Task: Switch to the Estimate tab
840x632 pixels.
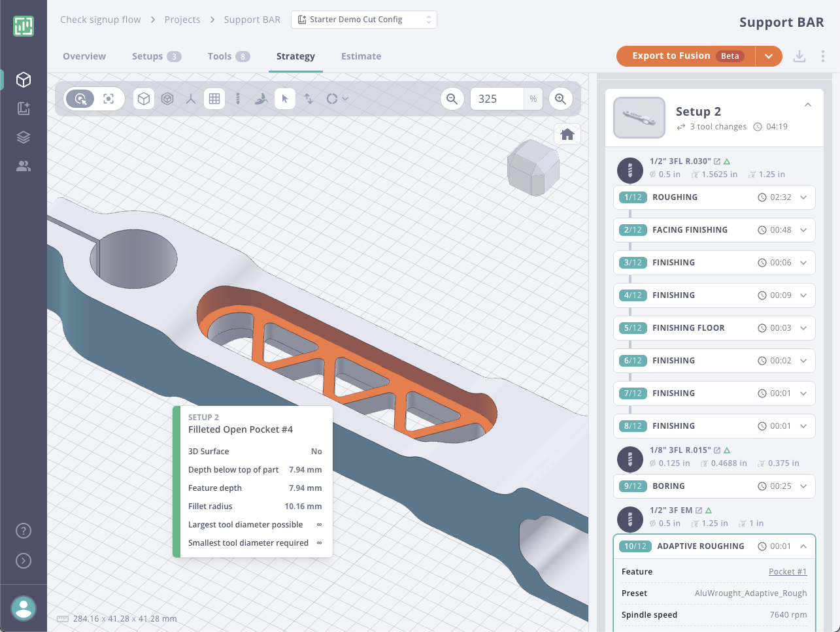Action: [x=361, y=56]
